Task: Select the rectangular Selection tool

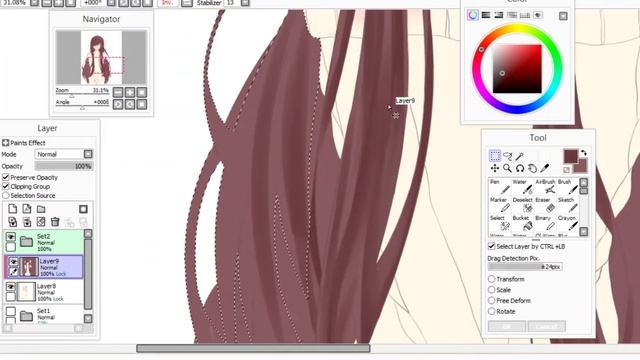Action: coord(495,156)
